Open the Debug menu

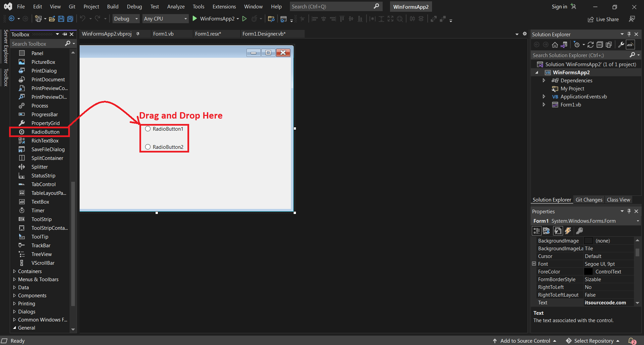tap(134, 6)
